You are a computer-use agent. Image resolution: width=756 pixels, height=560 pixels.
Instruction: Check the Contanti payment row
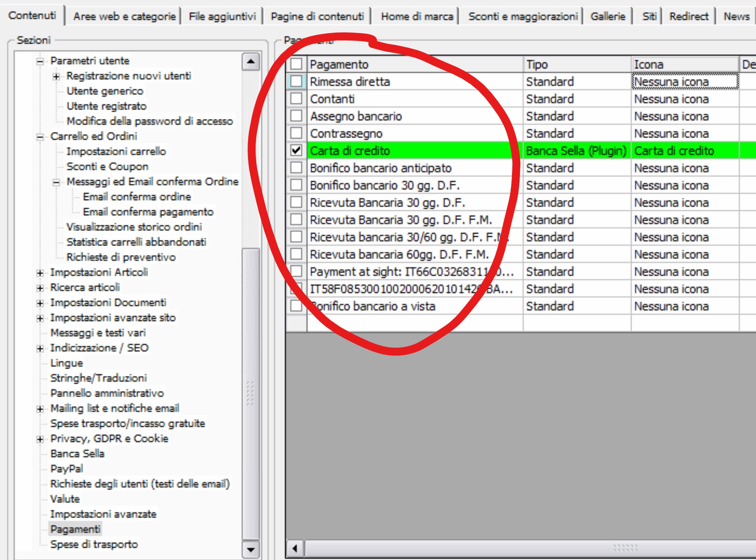[296, 99]
